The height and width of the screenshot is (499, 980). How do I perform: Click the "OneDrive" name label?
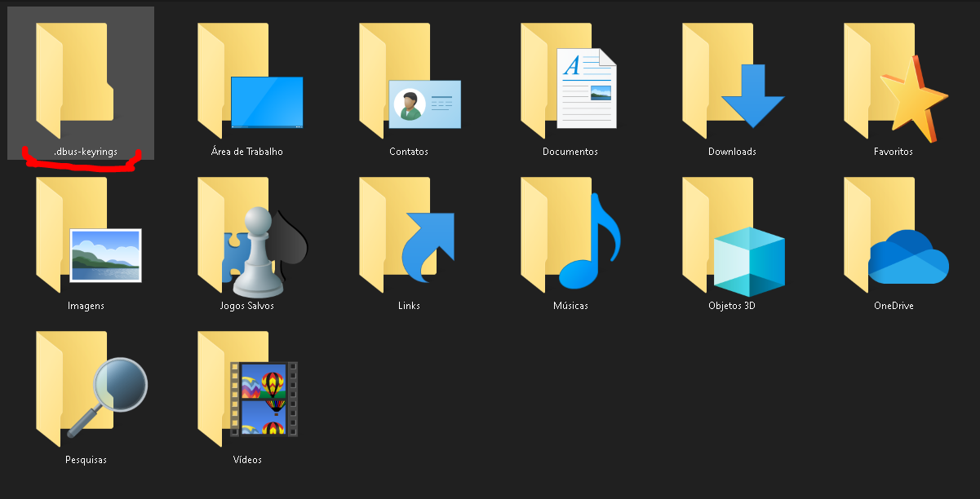[894, 306]
